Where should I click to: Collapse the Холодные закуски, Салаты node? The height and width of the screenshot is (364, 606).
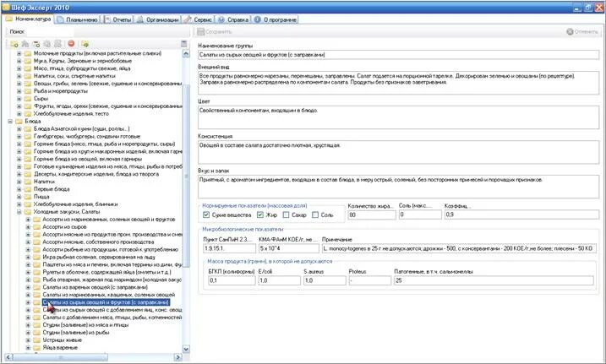click(19, 212)
